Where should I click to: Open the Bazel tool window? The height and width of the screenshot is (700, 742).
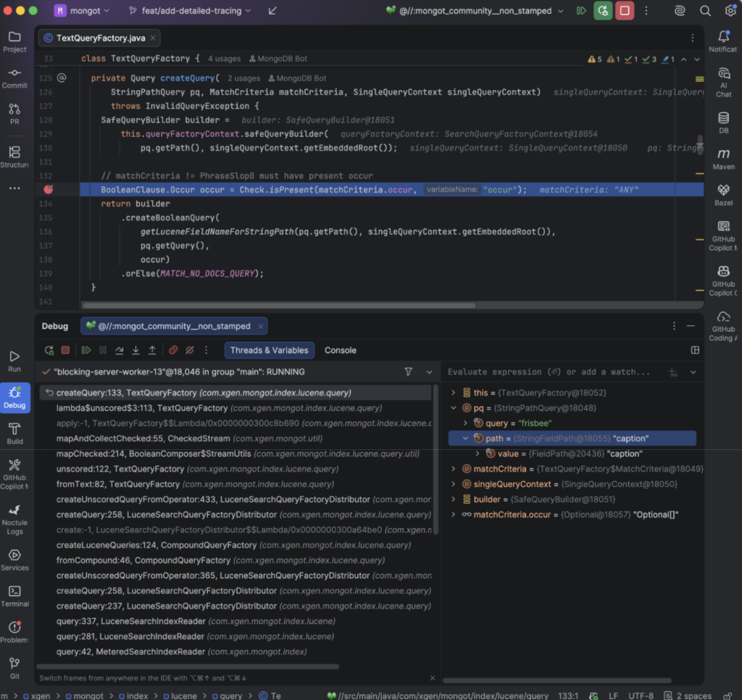coord(724,195)
